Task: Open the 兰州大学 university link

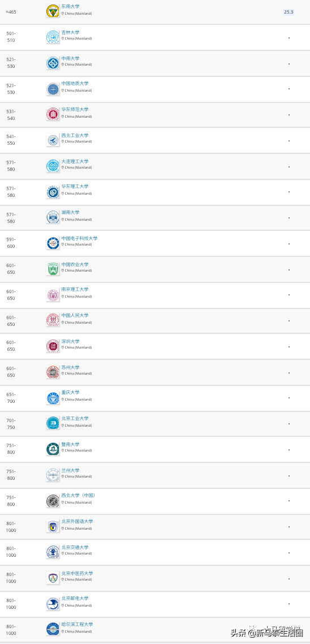Action: [70, 470]
